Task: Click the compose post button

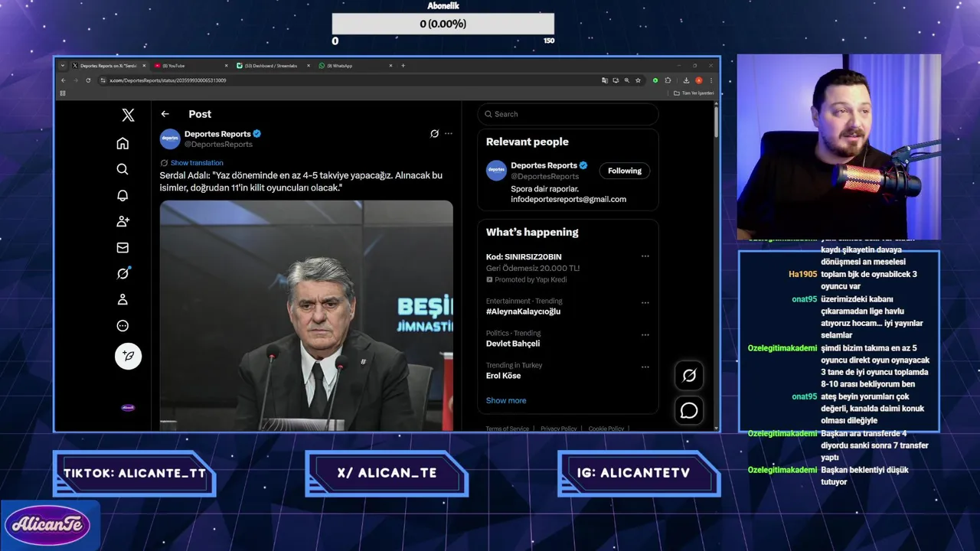Action: coord(128,356)
